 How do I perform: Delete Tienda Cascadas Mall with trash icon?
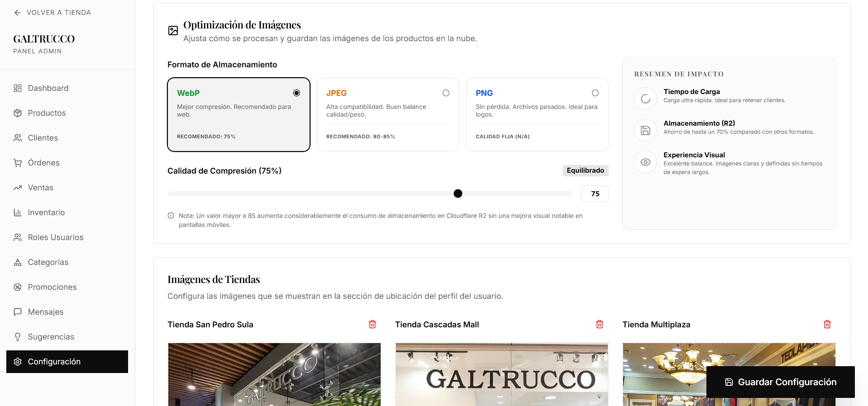tap(600, 324)
